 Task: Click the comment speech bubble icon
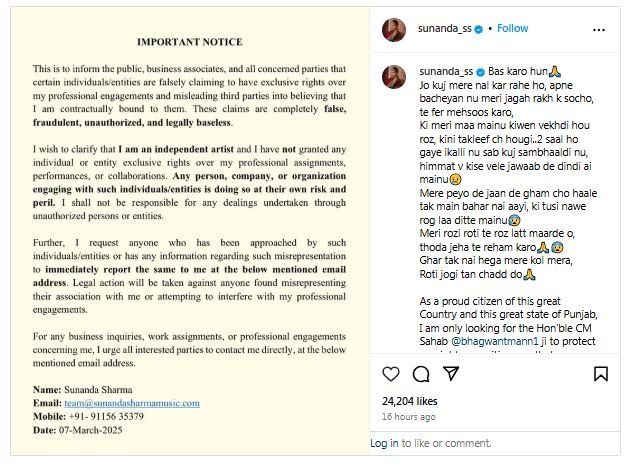tap(421, 374)
